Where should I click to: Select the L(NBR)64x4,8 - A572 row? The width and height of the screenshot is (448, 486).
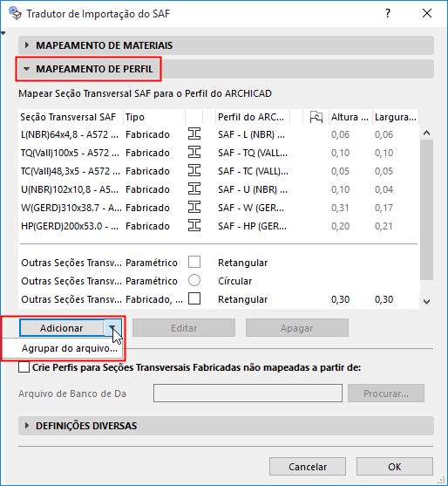[x=219, y=134]
